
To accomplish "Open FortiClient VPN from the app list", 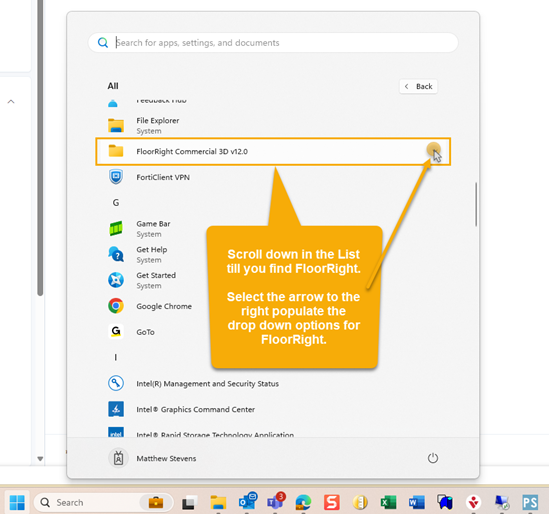I will 273,177.
